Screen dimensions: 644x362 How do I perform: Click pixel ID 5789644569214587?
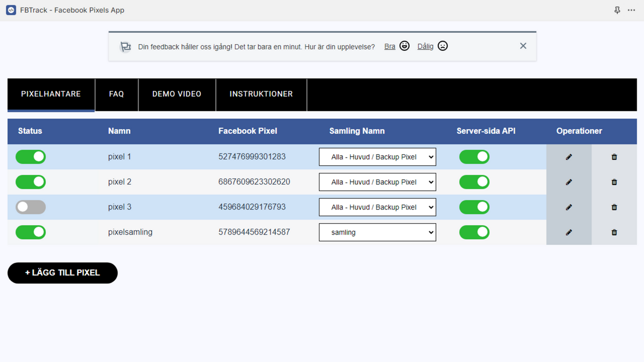pos(254,232)
